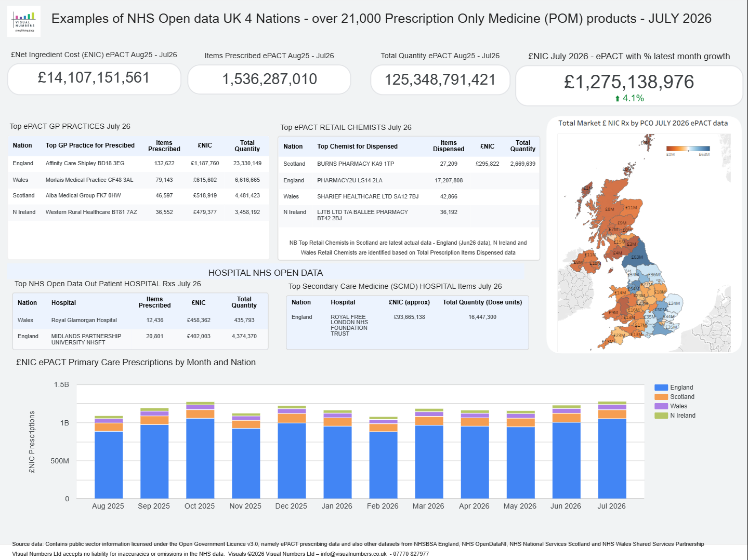Sort by 'Top GP Practice for Prescibed' header
The image size is (748, 560).
(x=90, y=145)
